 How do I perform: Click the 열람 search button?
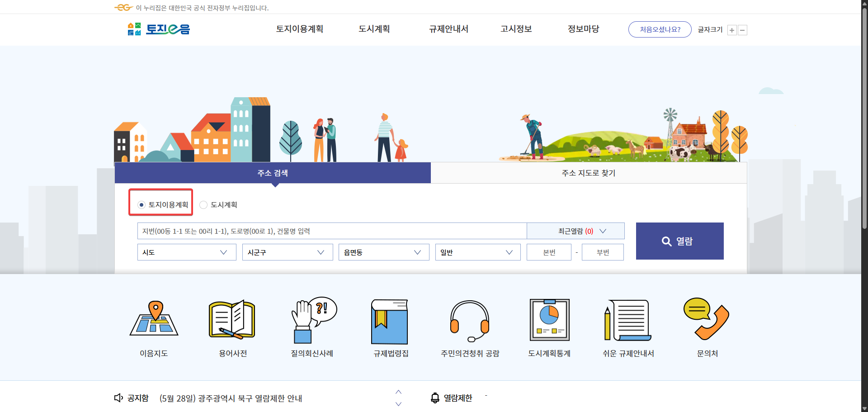click(679, 241)
